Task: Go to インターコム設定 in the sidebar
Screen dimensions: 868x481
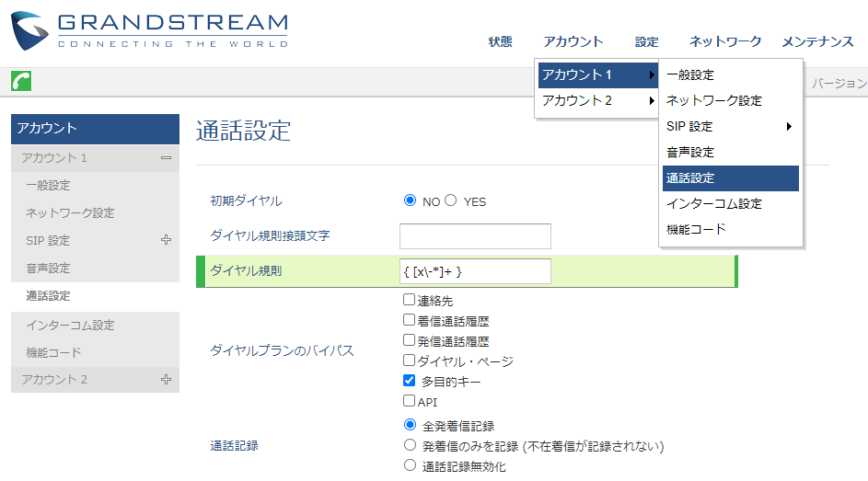Action: (70, 325)
